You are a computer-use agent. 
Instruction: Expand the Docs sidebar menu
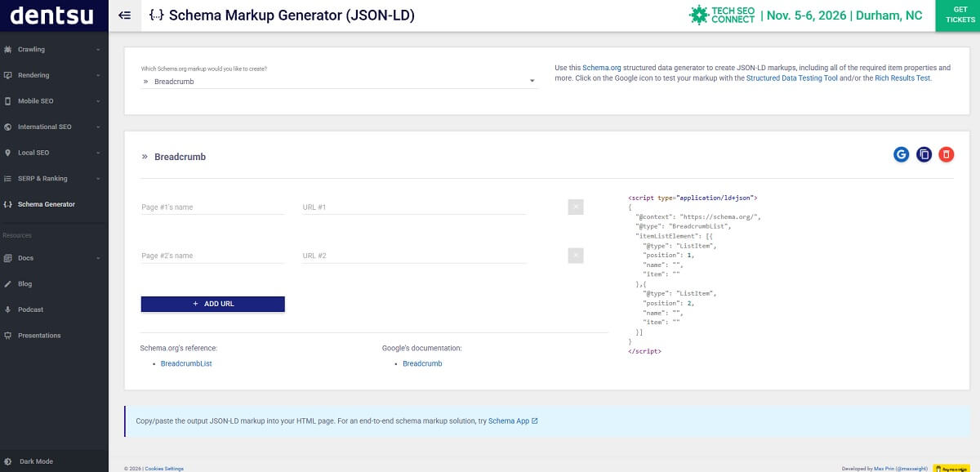click(x=54, y=258)
